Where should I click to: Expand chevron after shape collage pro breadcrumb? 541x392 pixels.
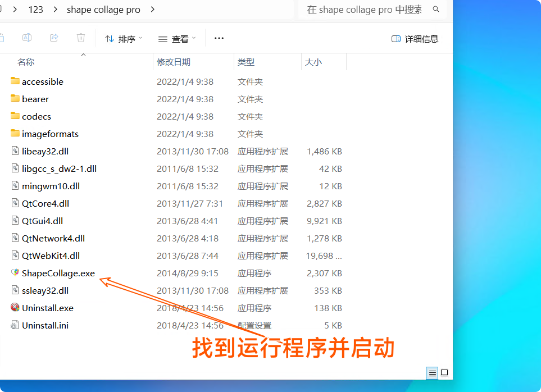152,10
